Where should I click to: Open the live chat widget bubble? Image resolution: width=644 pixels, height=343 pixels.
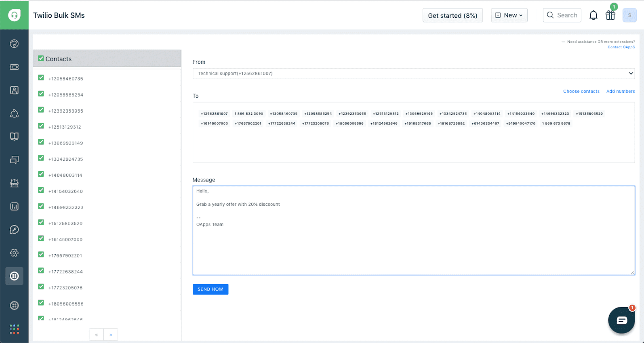coord(621,320)
